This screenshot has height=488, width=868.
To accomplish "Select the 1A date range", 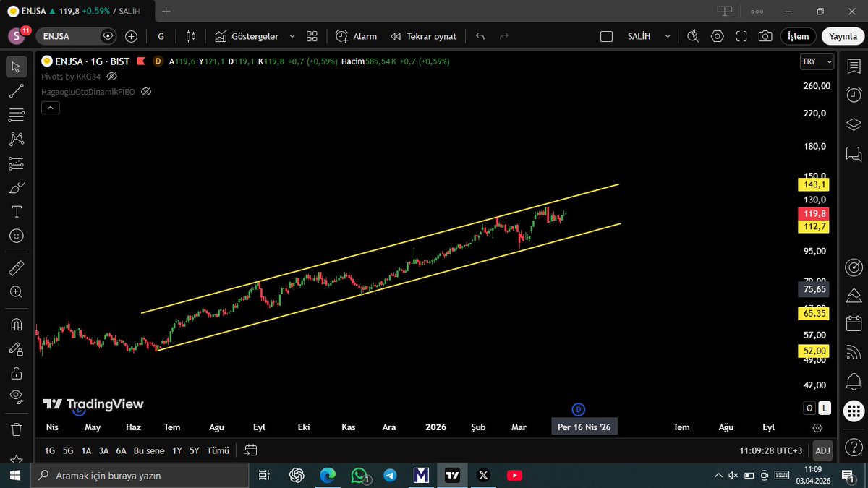I will point(86,450).
